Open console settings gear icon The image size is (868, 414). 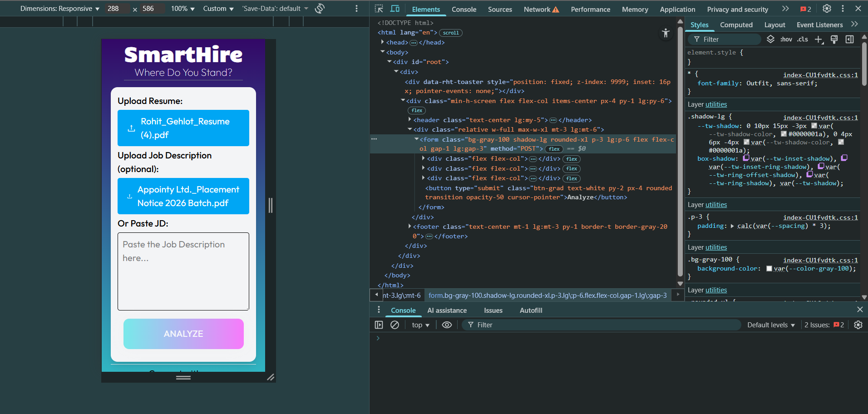point(858,325)
